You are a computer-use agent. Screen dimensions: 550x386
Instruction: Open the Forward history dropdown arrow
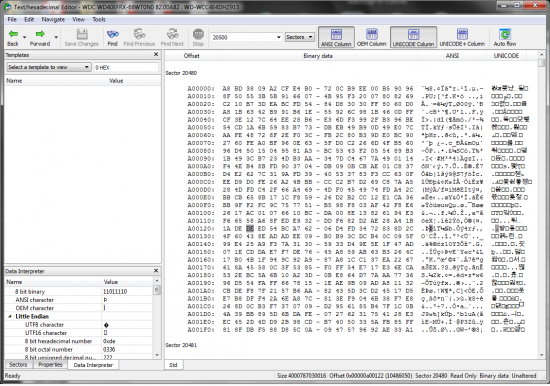click(56, 37)
